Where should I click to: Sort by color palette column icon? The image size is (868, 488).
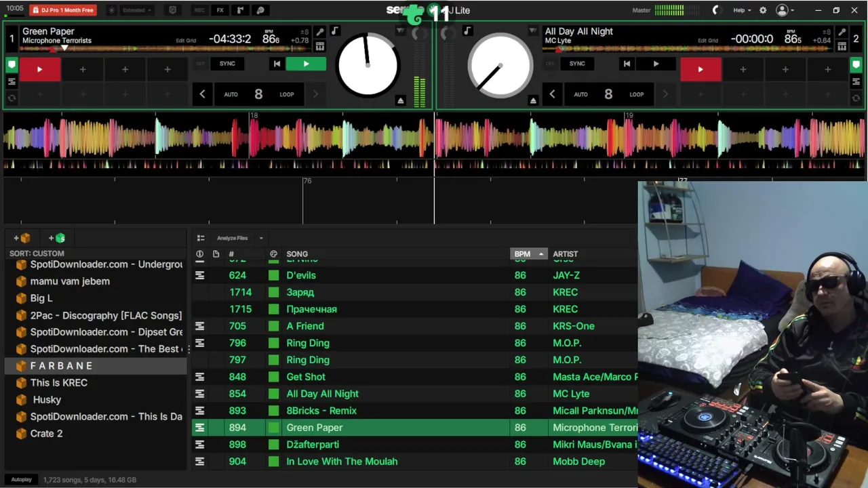click(273, 254)
